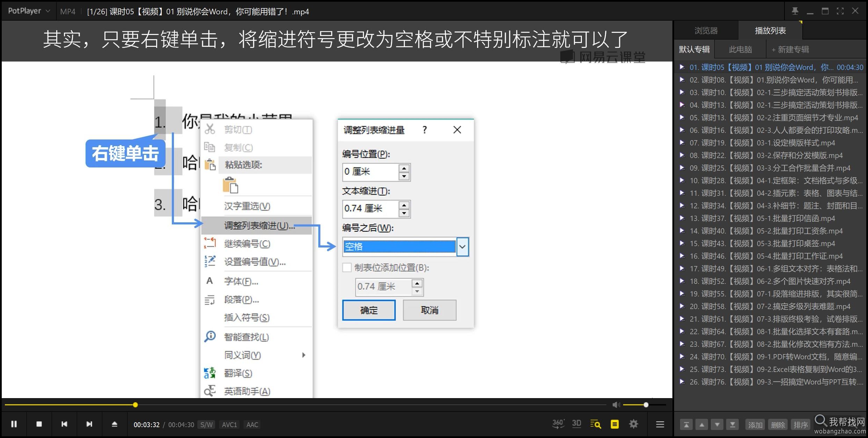Move selected item to playlist bottom
Screen dimensions: 868x438
(x=732, y=425)
